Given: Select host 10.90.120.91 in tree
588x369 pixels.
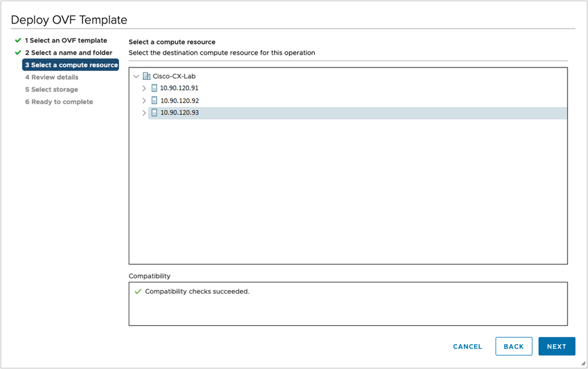Looking at the screenshot, I should pyautogui.click(x=179, y=88).
